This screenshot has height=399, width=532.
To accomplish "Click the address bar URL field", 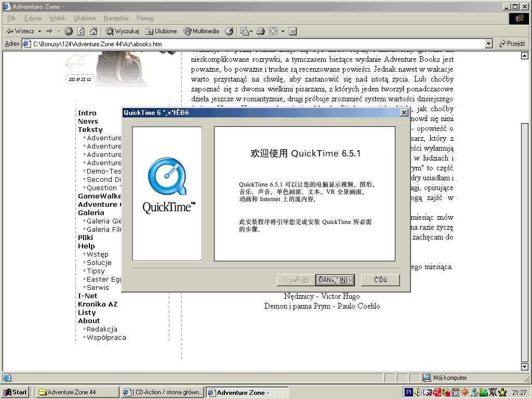I will 255,44.
